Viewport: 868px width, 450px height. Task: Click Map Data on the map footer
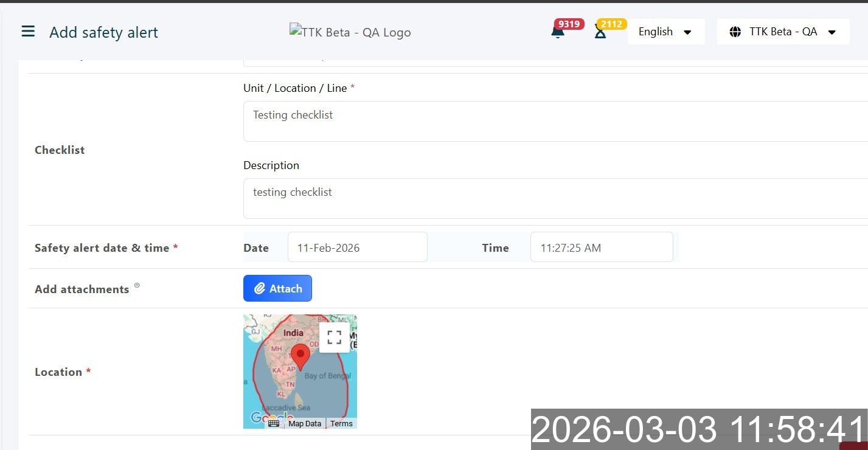(304, 423)
